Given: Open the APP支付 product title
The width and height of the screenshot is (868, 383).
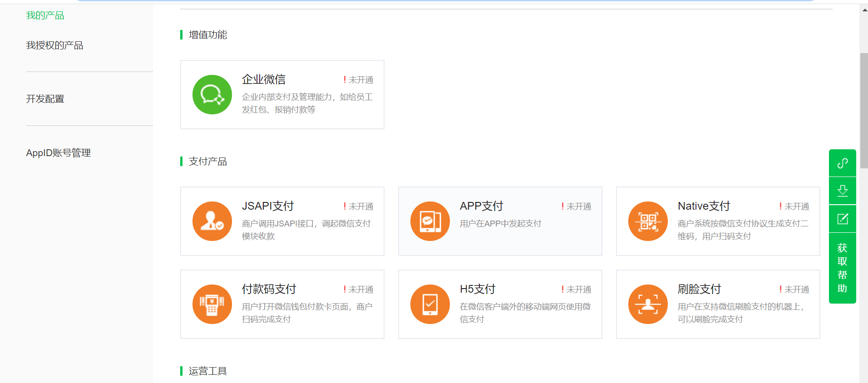Looking at the screenshot, I should coord(482,206).
